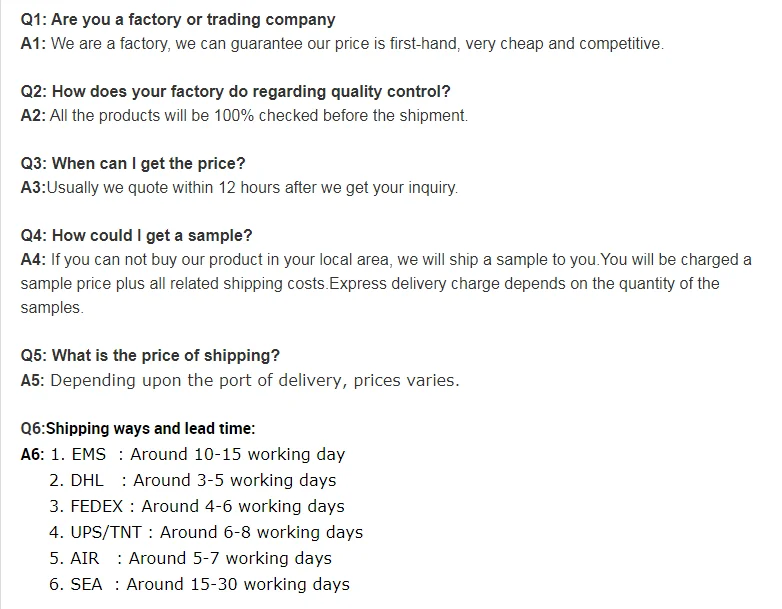Click the Express delivery charge sentence
This screenshot has height=609, width=782.
tap(524, 284)
